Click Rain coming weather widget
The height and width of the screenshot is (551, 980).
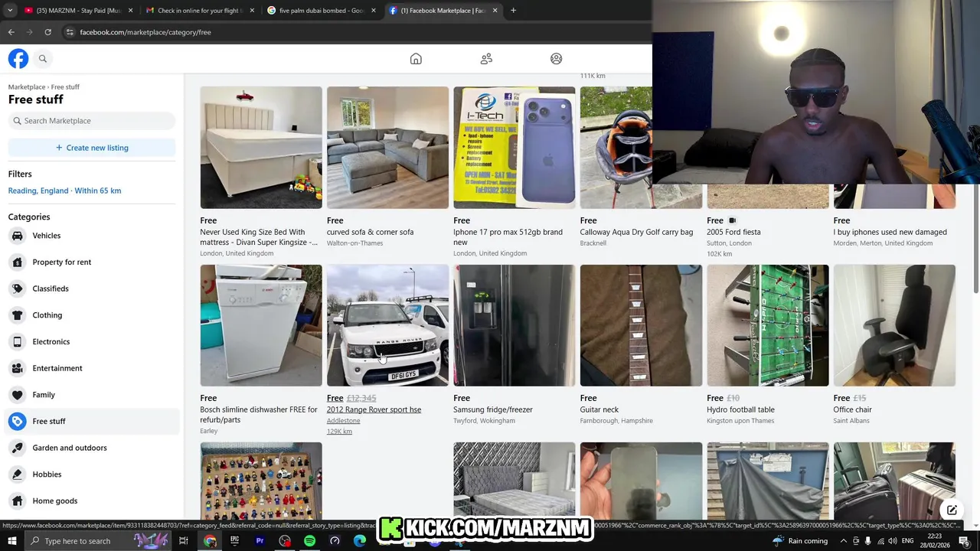799,541
